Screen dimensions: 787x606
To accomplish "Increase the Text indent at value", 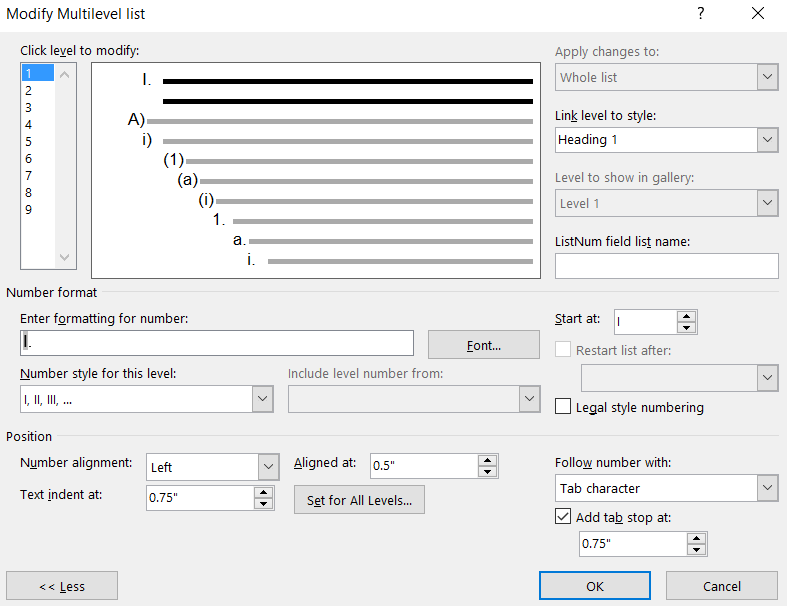I will tap(264, 492).
